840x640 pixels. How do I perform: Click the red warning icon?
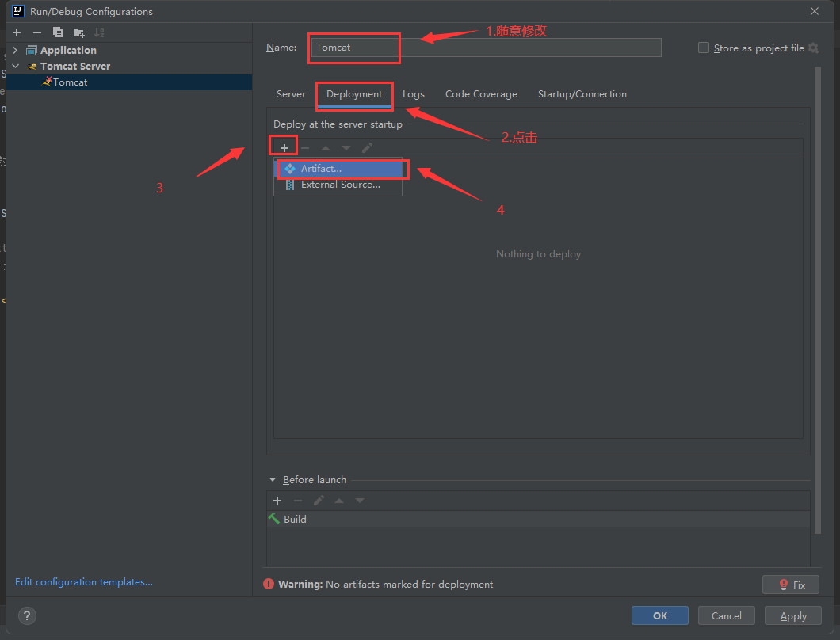pos(269,585)
